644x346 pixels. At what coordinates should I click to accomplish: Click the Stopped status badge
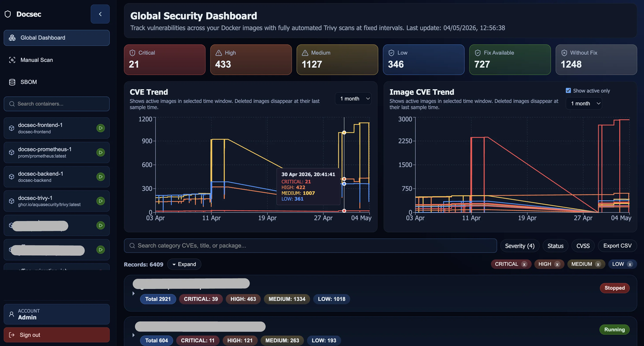614,288
